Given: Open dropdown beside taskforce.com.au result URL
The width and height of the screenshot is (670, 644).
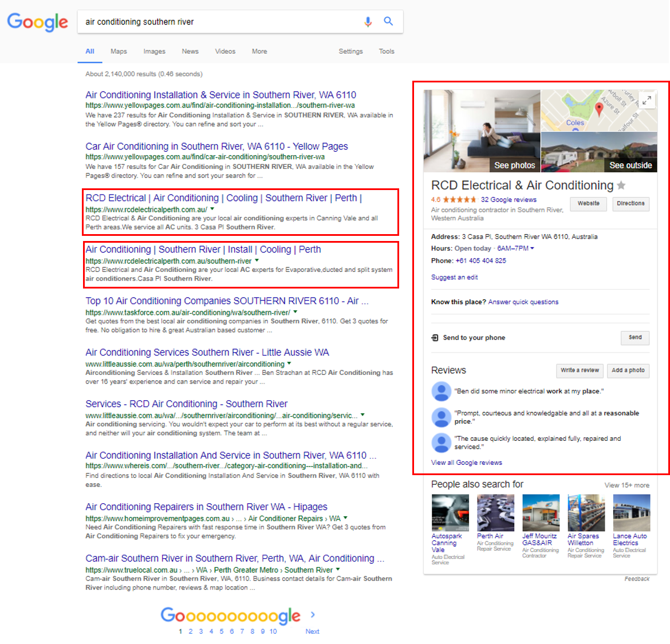Looking at the screenshot, I should coord(295,312).
